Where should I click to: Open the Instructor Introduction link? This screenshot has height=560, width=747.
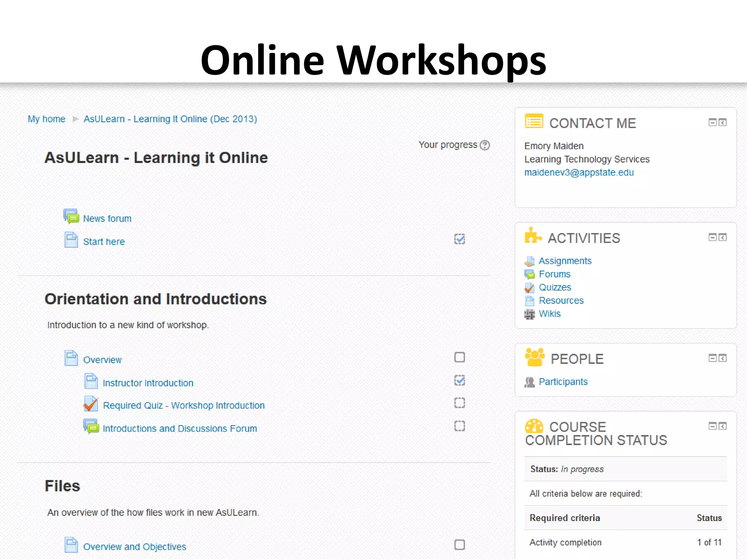148,383
